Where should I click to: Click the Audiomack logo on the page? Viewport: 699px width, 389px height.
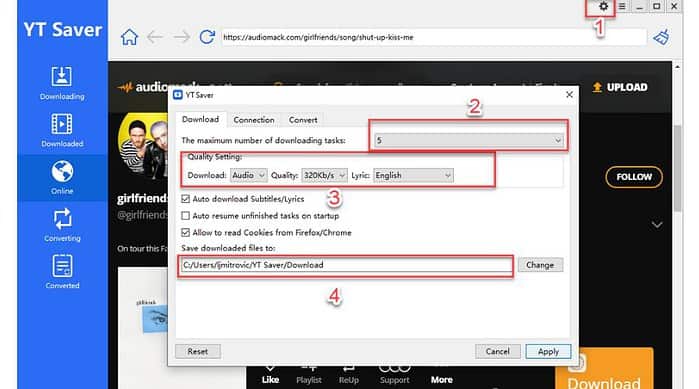point(144,87)
